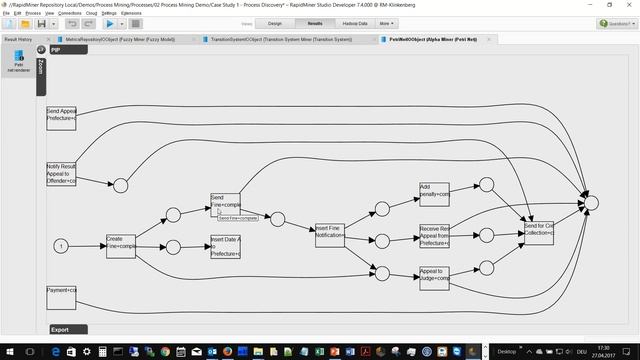Screen dimensions: 640x360
Task: Open the Process menu
Action: coord(33,13)
